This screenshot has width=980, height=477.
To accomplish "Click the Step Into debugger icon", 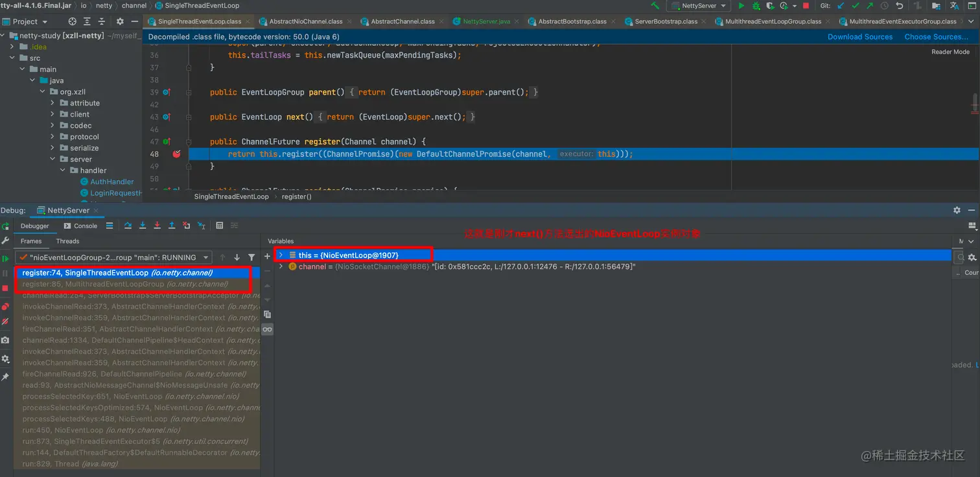I will click(x=143, y=226).
